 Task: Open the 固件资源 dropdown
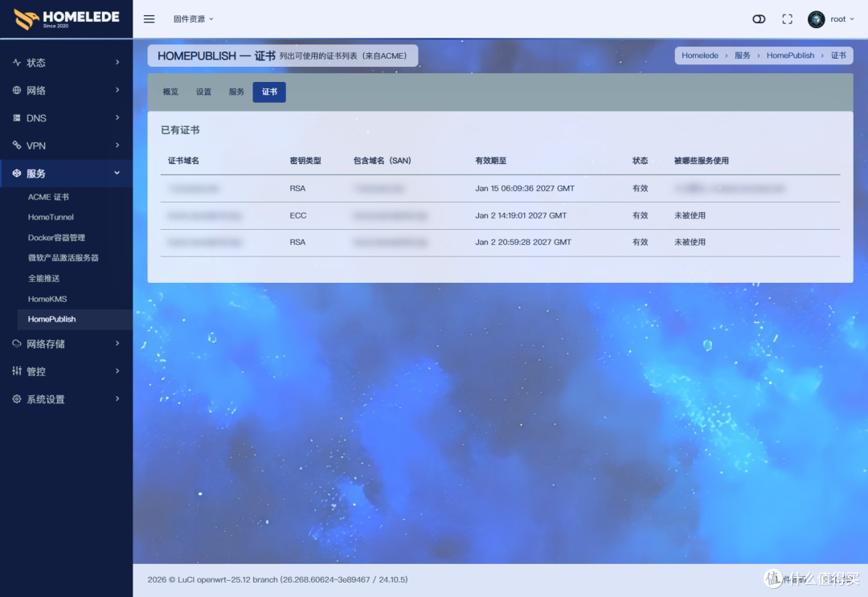pos(193,18)
